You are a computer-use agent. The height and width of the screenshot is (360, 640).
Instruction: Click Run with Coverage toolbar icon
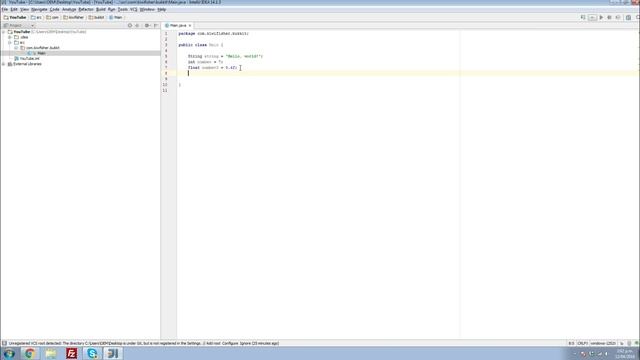618,18
